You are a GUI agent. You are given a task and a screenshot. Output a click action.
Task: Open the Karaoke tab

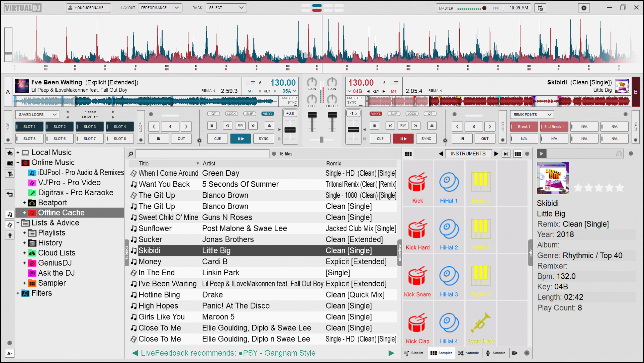click(x=496, y=353)
